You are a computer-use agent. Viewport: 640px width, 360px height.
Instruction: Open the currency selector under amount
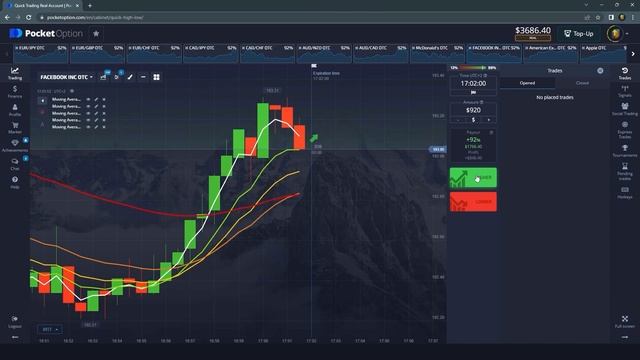click(x=473, y=120)
